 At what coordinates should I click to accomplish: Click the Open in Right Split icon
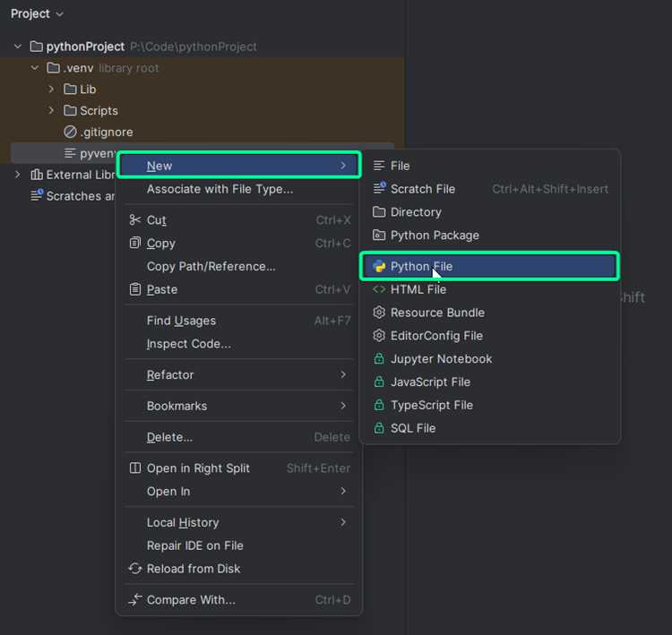tap(135, 468)
